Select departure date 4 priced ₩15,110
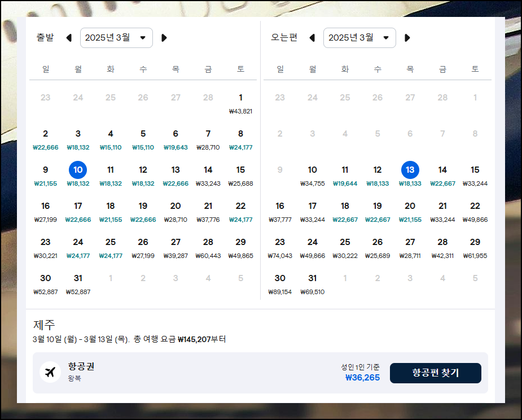Viewport: 522px width, 420px height. [x=111, y=140]
